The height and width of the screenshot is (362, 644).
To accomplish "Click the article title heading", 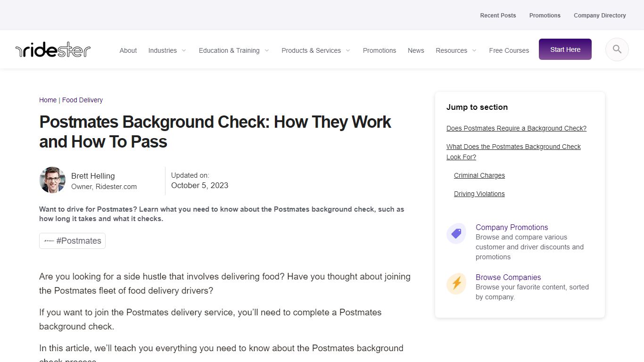I will click(215, 132).
